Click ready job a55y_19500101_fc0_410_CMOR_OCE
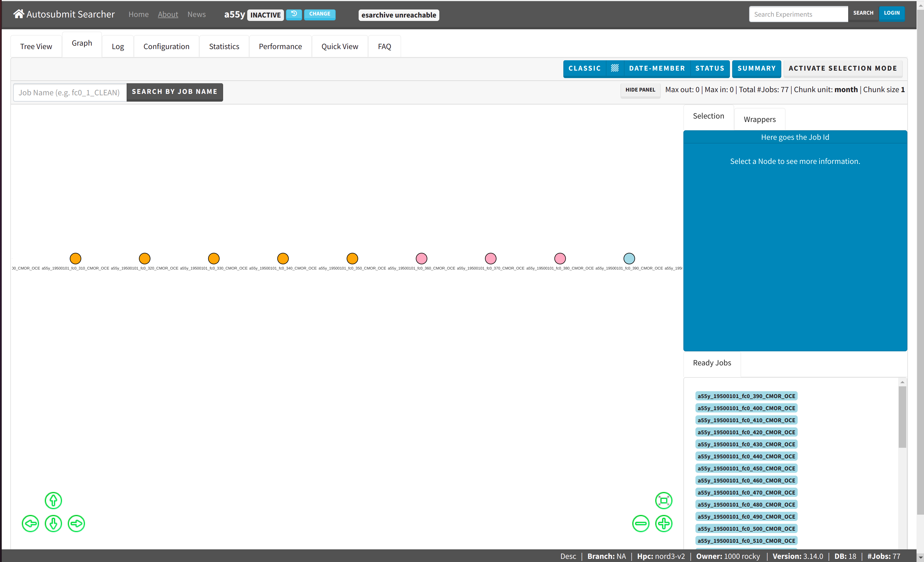 point(746,420)
